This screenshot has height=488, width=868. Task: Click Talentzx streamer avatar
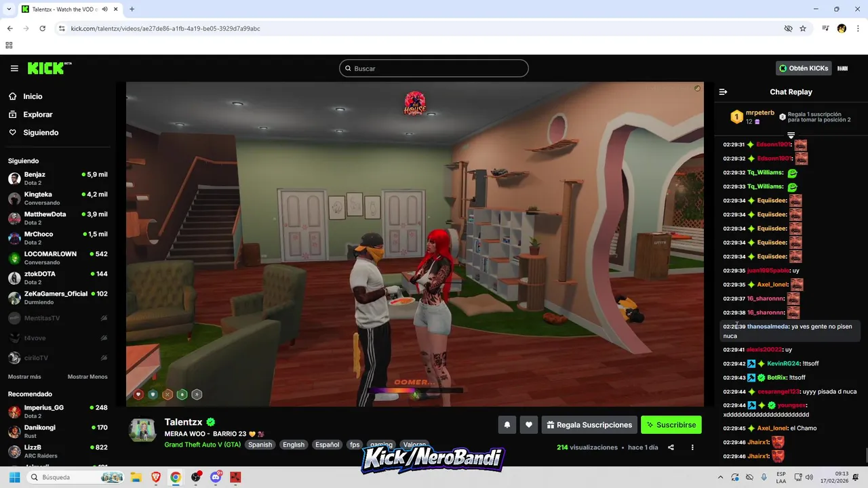coord(142,430)
